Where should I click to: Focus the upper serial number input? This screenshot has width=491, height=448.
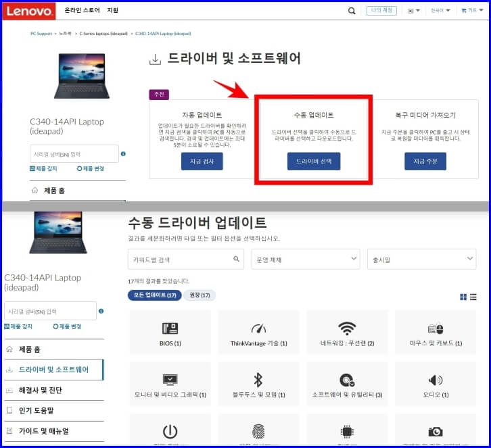pyautogui.click(x=74, y=154)
